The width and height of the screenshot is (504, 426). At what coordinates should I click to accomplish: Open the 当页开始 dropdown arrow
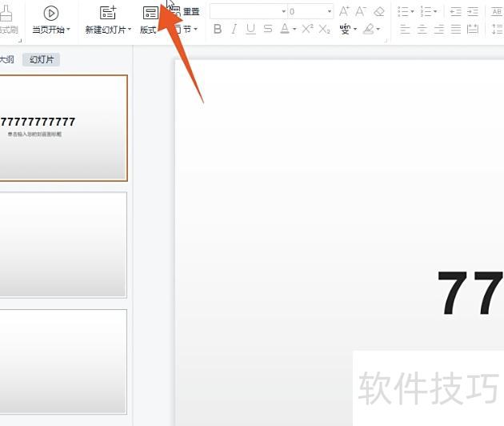pyautogui.click(x=68, y=30)
